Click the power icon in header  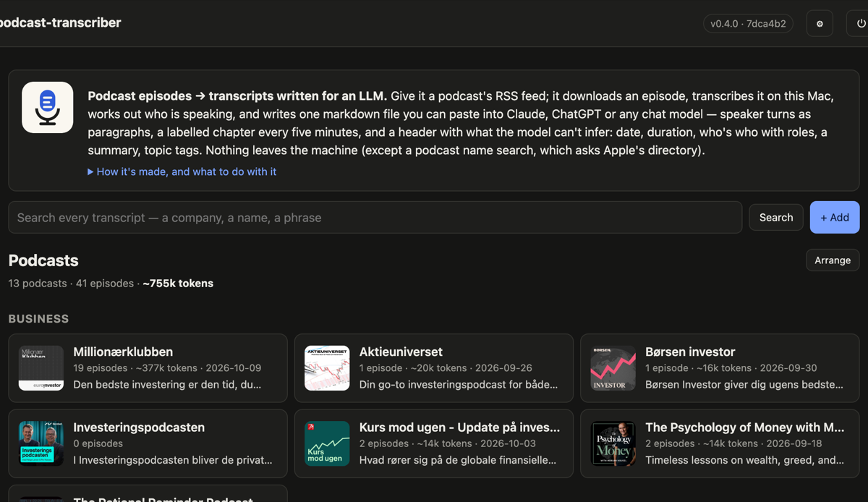point(860,24)
